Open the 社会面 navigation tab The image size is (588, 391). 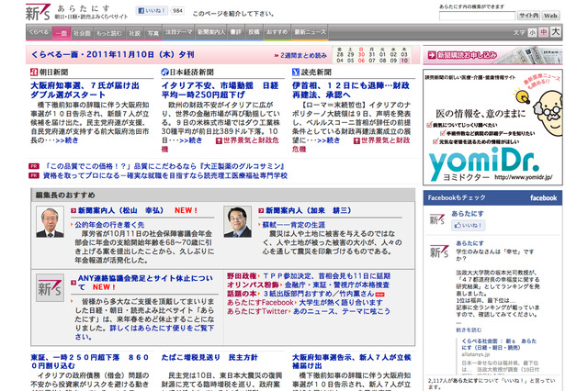82,33
